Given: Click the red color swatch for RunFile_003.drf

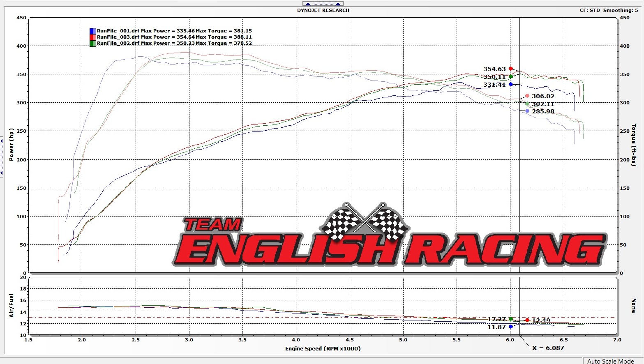Looking at the screenshot, I should [x=93, y=37].
